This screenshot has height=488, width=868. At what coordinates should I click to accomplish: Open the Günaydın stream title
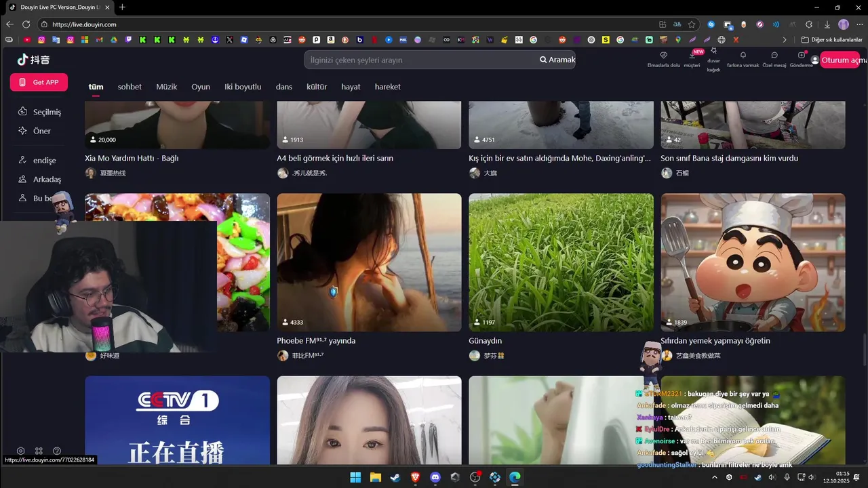pos(485,341)
